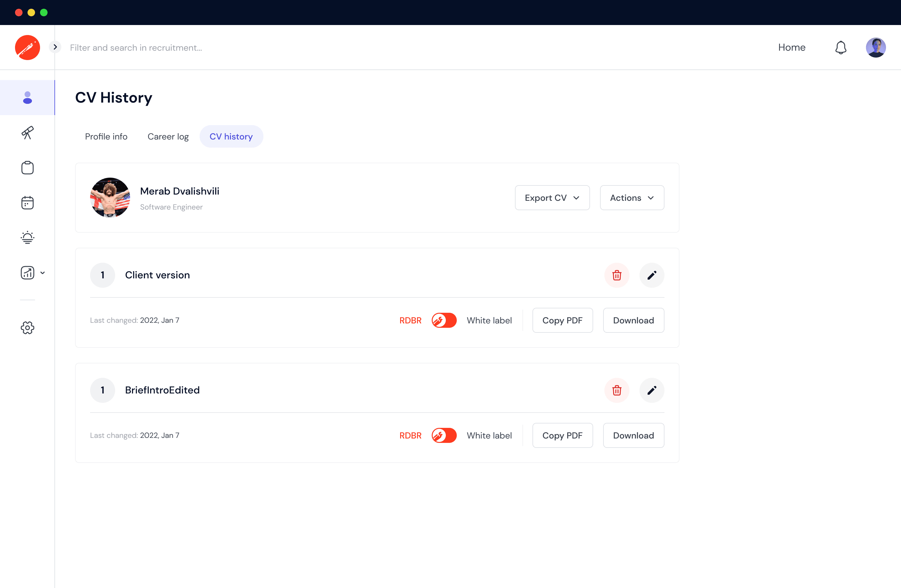Open the calendar icon in the sidebar

[27, 202]
